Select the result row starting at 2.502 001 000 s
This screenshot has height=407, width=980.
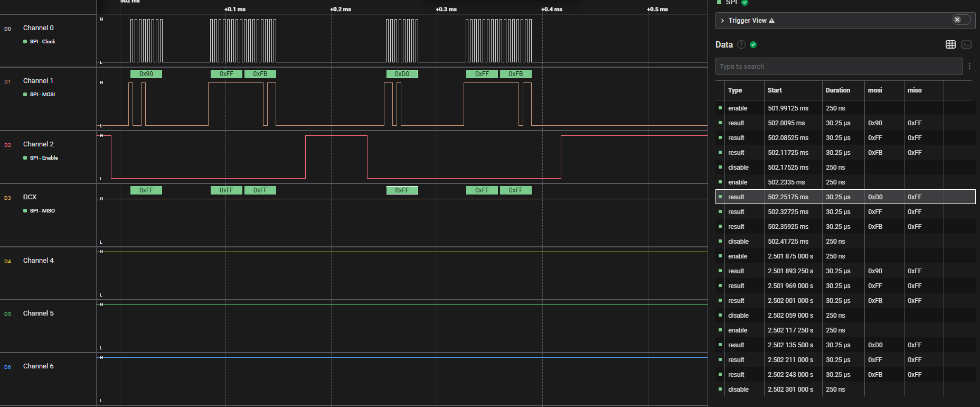[845, 300]
